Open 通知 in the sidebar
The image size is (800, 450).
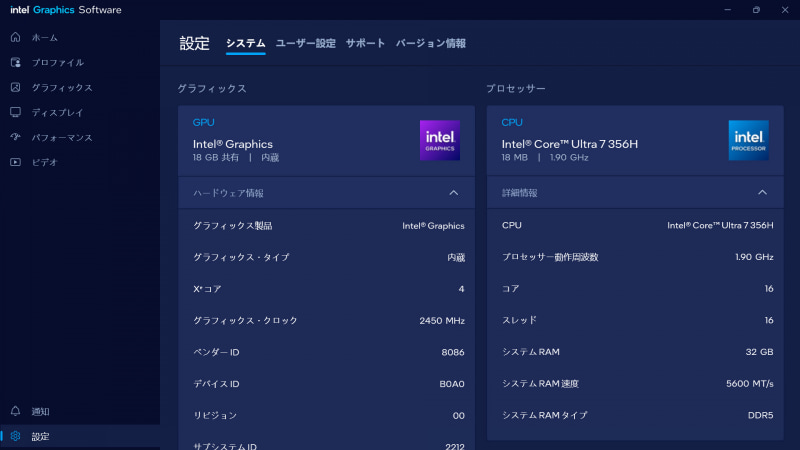[x=40, y=411]
